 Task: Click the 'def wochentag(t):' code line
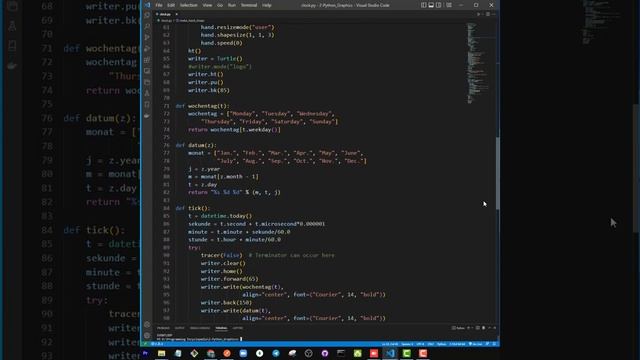[x=202, y=106]
